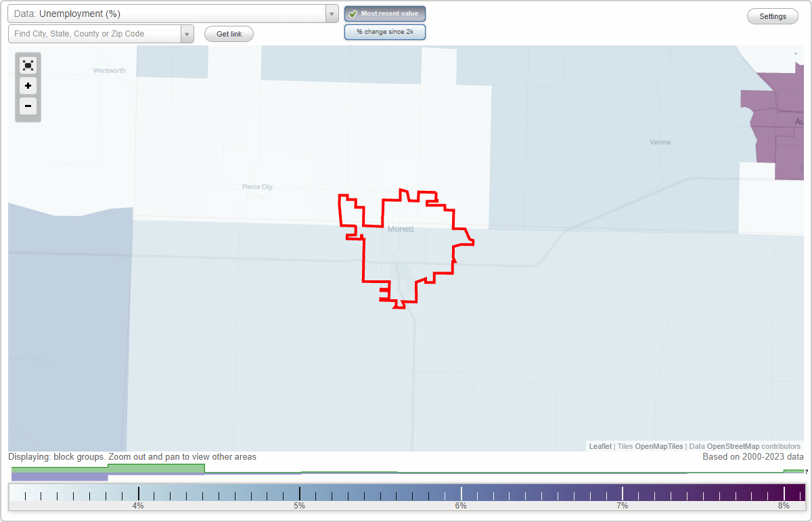
Task: Open the OpenMapTiles attribution link
Action: [x=659, y=446]
